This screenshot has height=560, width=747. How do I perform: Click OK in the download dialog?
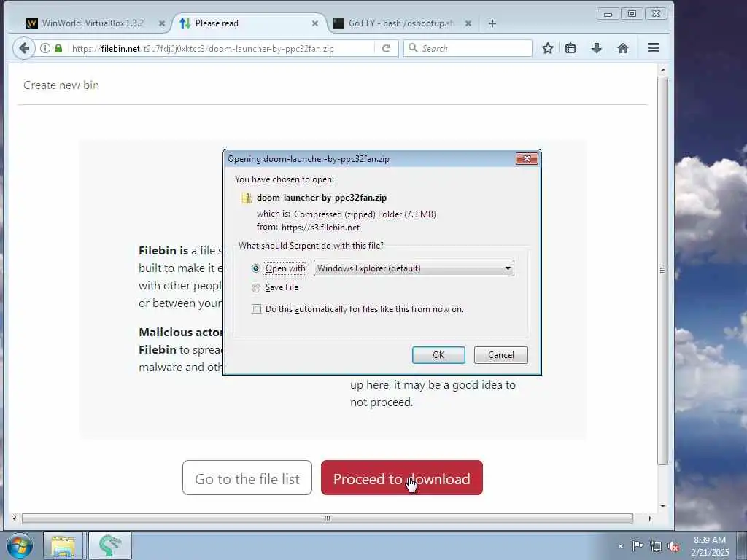tap(438, 355)
